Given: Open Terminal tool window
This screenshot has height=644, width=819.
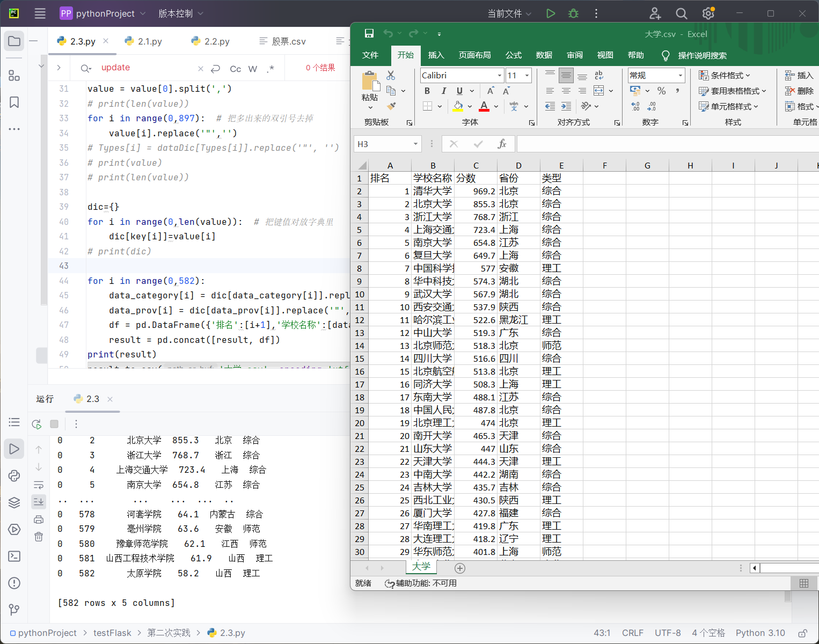Looking at the screenshot, I should 14,556.
